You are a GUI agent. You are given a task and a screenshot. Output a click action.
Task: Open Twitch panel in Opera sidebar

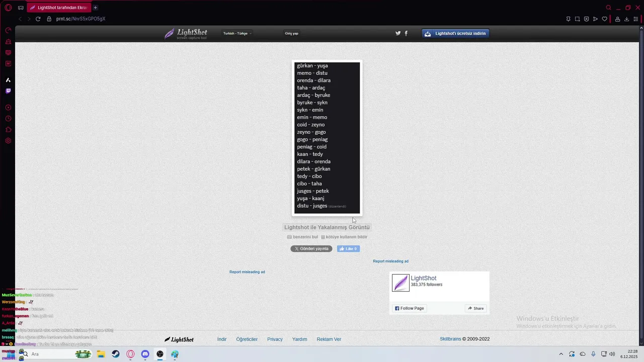8,91
